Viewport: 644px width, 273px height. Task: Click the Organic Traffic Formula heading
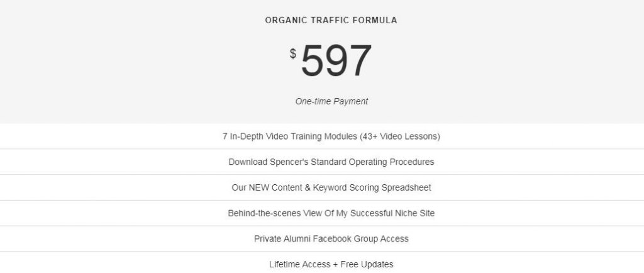pos(331,20)
